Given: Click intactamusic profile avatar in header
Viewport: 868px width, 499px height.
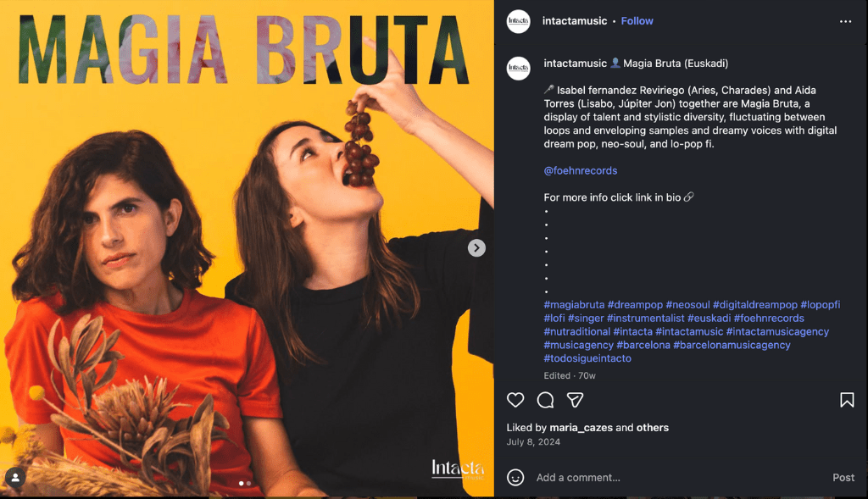Looking at the screenshot, I should [519, 21].
